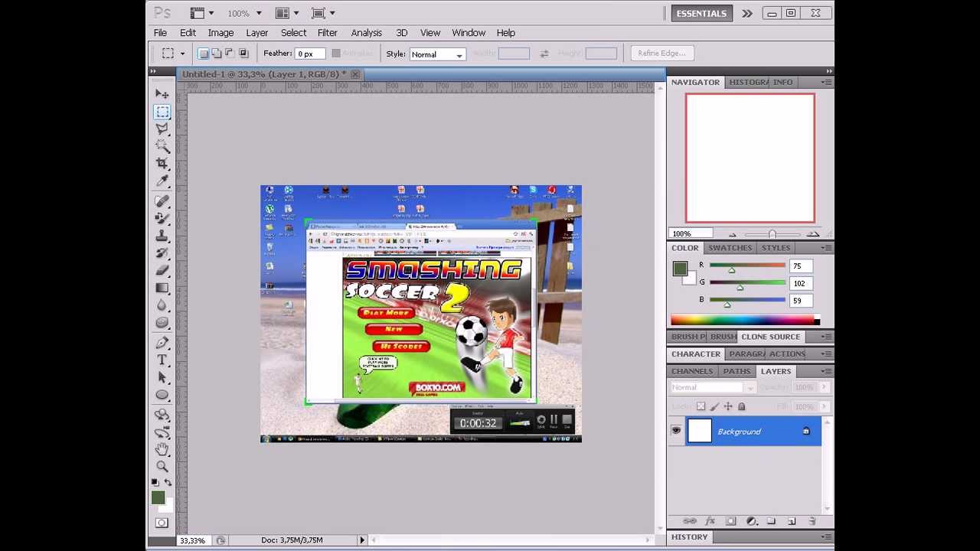
Task: Open the Analysis menu
Action: [x=366, y=33]
